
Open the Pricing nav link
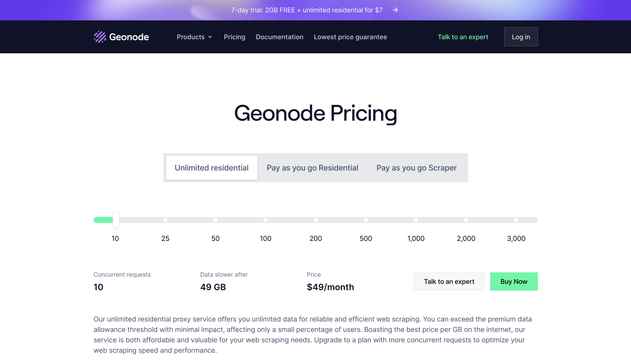(x=234, y=37)
